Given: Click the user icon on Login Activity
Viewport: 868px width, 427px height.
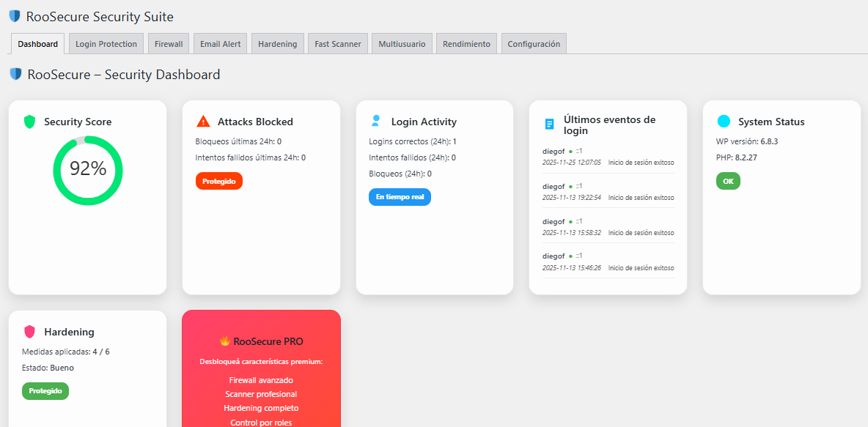Looking at the screenshot, I should [376, 121].
